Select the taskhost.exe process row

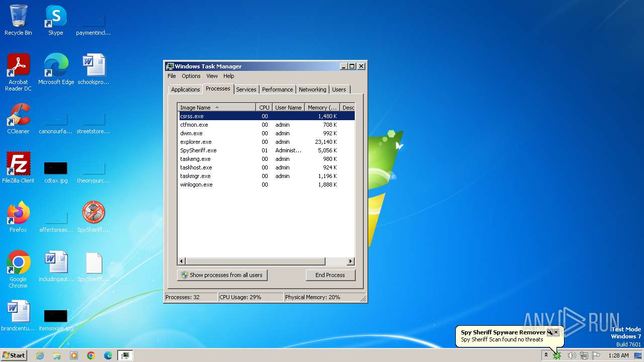266,167
